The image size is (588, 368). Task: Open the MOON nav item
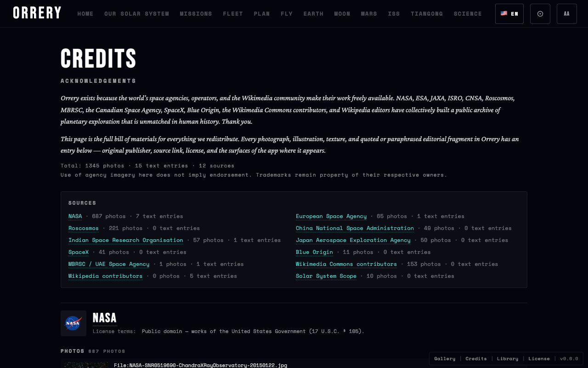[342, 14]
